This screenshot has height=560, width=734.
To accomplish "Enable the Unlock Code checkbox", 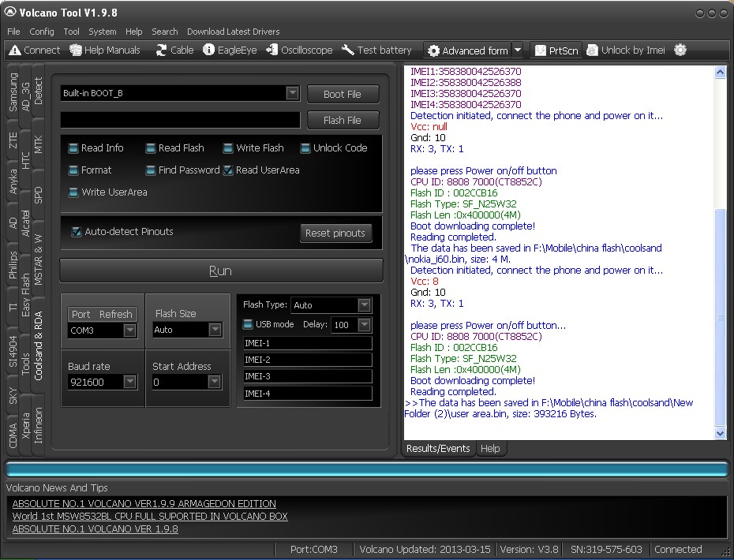I will [305, 148].
